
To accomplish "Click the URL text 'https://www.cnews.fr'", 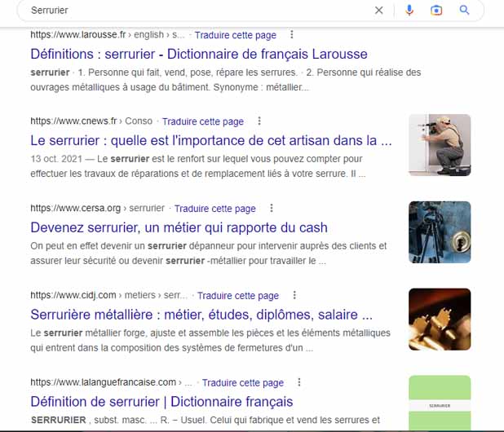I will point(73,121).
